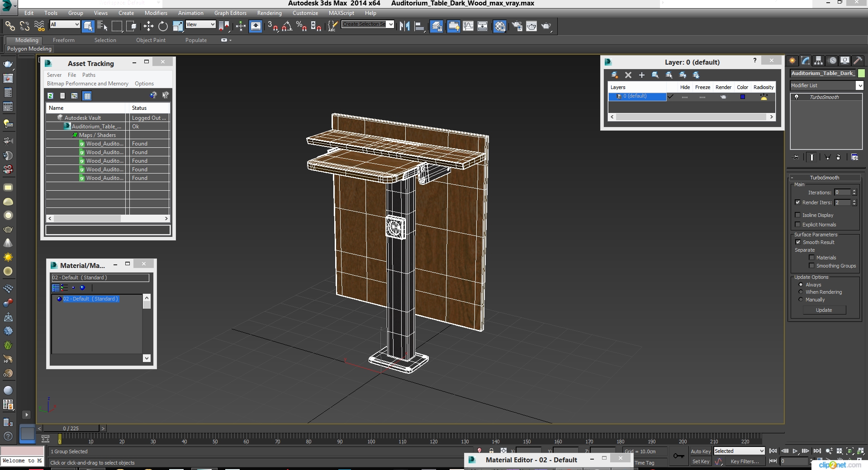Click the object color swatch beside name
Viewport: 868px width, 470px height.
[861, 73]
